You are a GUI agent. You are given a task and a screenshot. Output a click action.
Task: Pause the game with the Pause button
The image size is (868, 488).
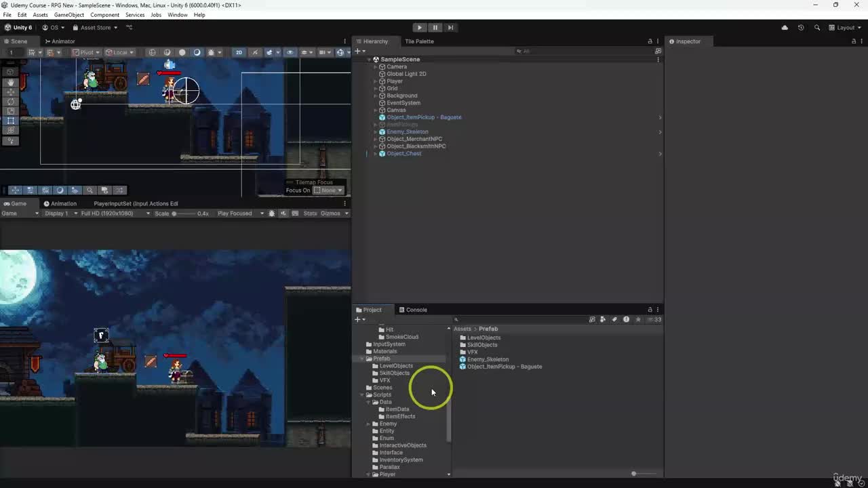coord(435,28)
